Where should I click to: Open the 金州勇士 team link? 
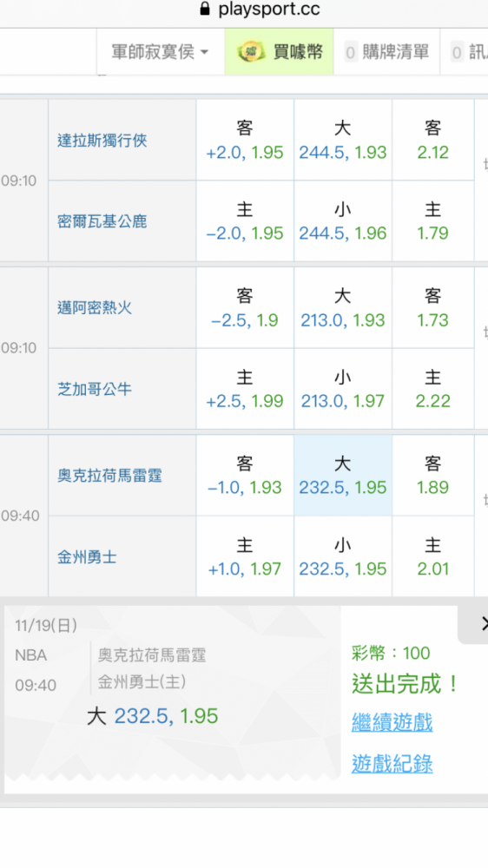coord(87,557)
